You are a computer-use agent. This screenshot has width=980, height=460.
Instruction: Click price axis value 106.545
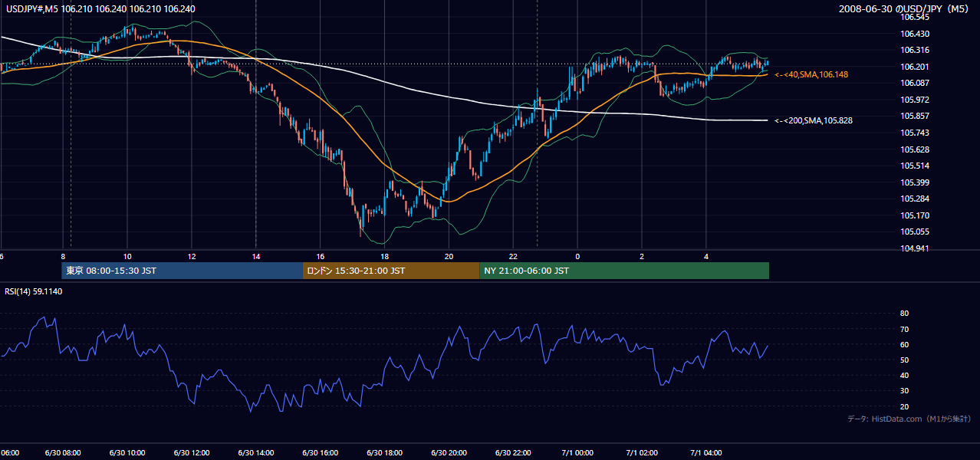tap(914, 17)
